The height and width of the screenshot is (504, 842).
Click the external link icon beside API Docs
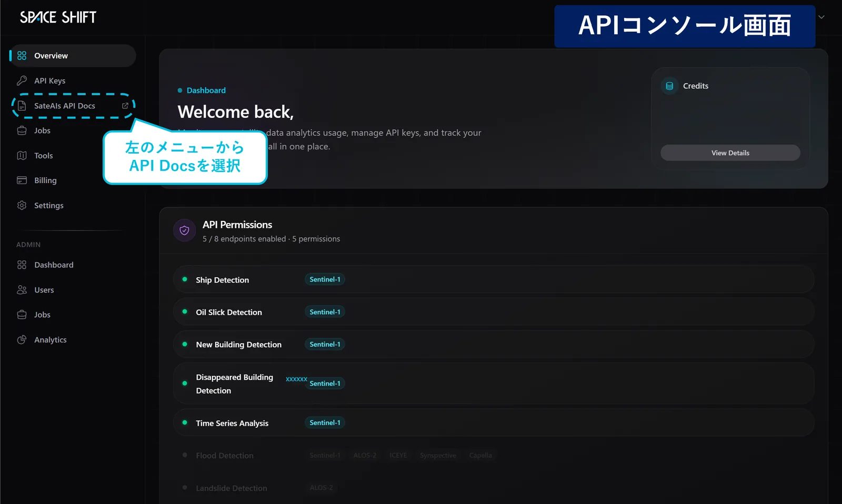point(125,106)
